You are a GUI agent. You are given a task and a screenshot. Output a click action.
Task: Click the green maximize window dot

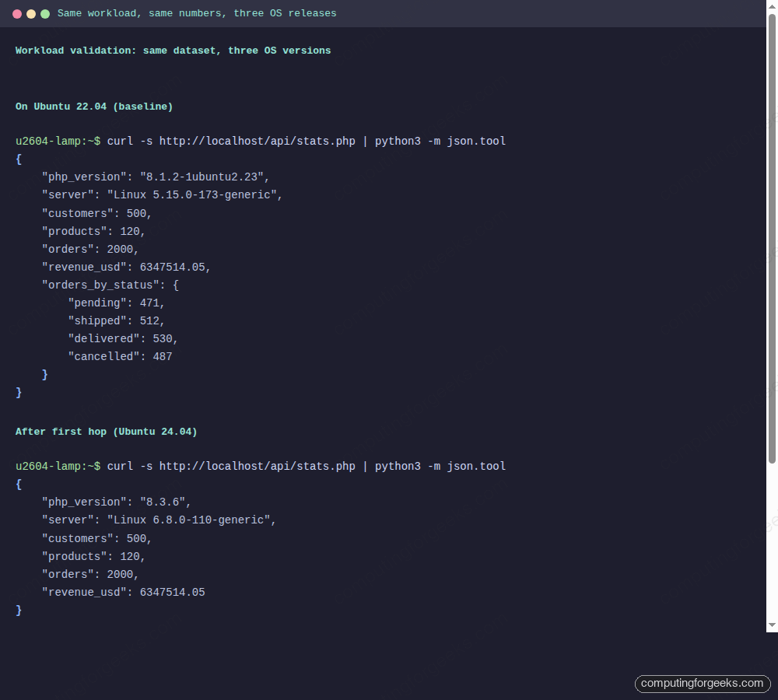[45, 13]
